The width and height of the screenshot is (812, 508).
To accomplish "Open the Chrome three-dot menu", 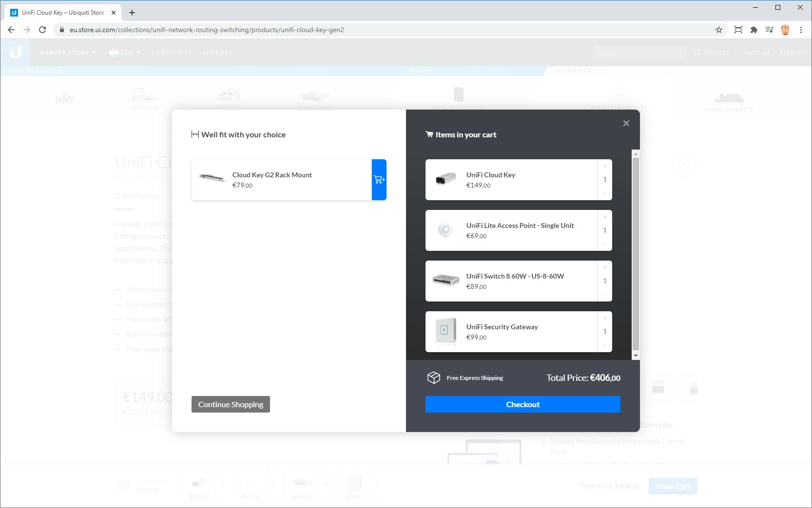I will tap(801, 30).
